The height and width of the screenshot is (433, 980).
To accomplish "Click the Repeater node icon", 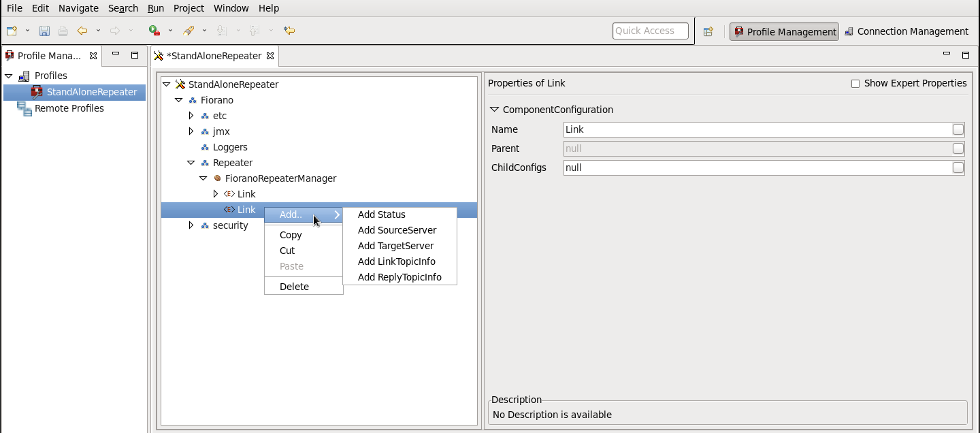I will pyautogui.click(x=205, y=163).
